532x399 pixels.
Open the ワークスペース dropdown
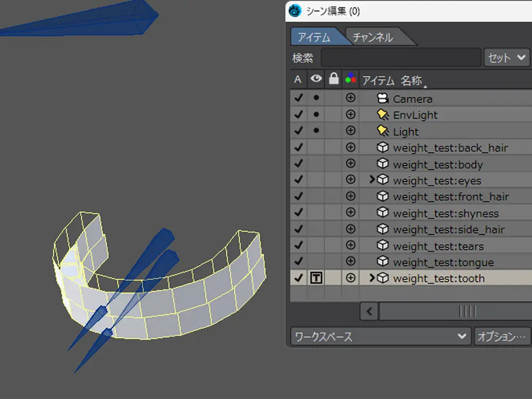pos(380,336)
